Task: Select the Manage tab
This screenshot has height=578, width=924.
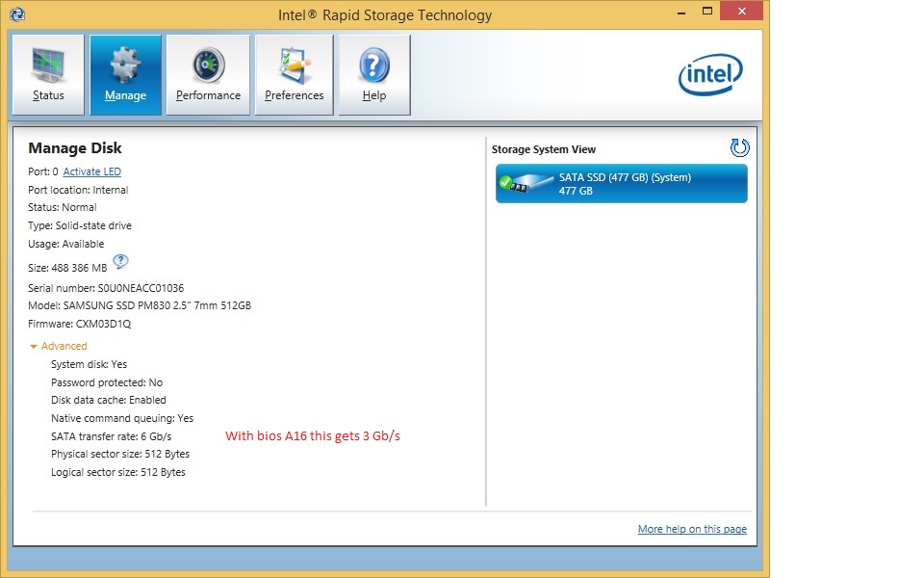Action: point(125,75)
